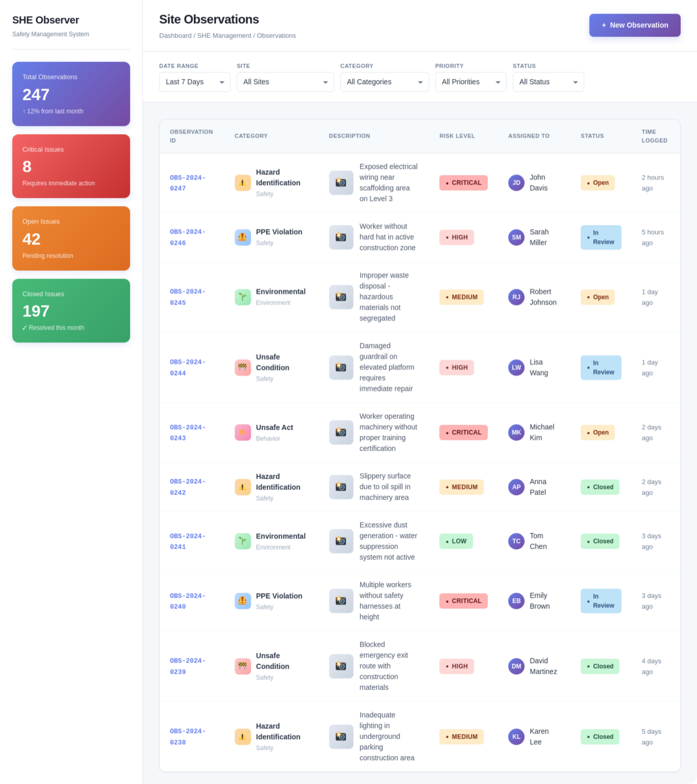Click Unsafe Act lightning icon for OBS-2024-0243

point(243,432)
